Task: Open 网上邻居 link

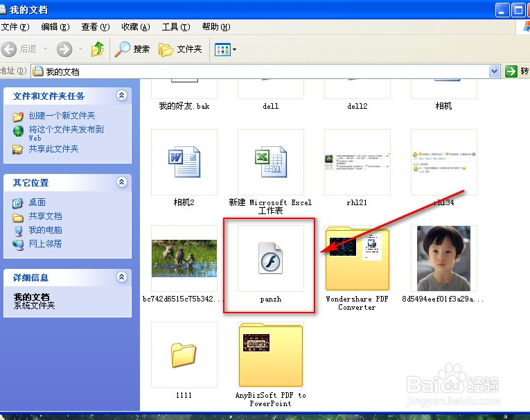Action: tap(45, 243)
